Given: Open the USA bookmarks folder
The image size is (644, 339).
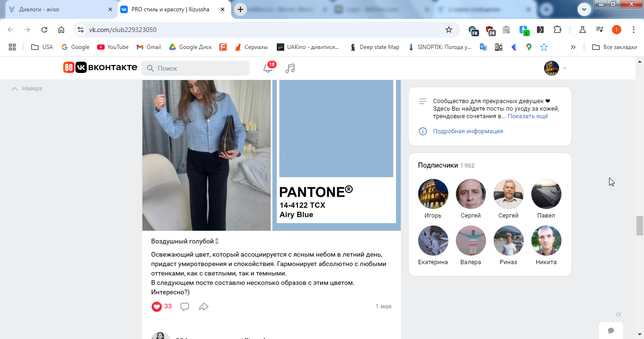Looking at the screenshot, I should pos(42,47).
